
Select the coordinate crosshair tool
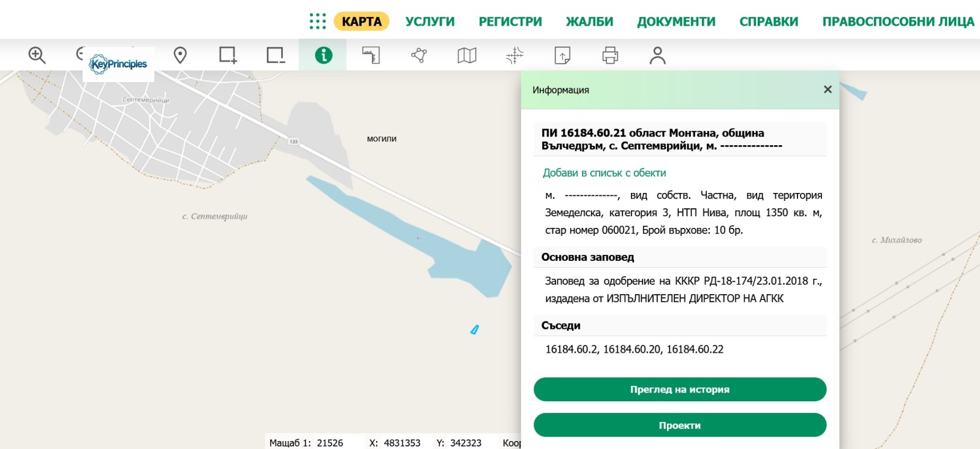pos(514,55)
